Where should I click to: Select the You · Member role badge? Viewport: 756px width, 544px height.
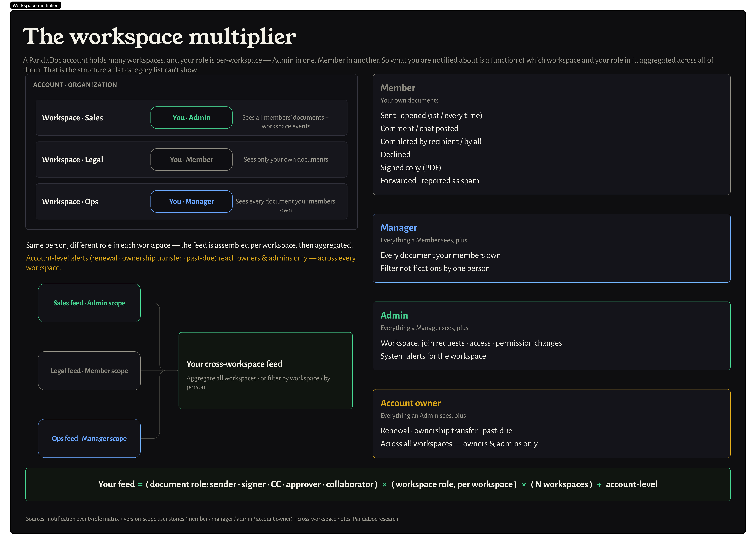(191, 159)
